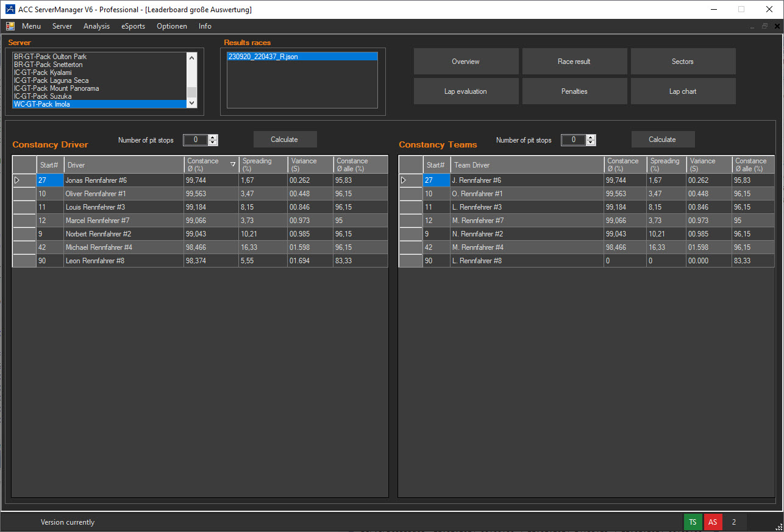Show the Penalties view

point(574,91)
